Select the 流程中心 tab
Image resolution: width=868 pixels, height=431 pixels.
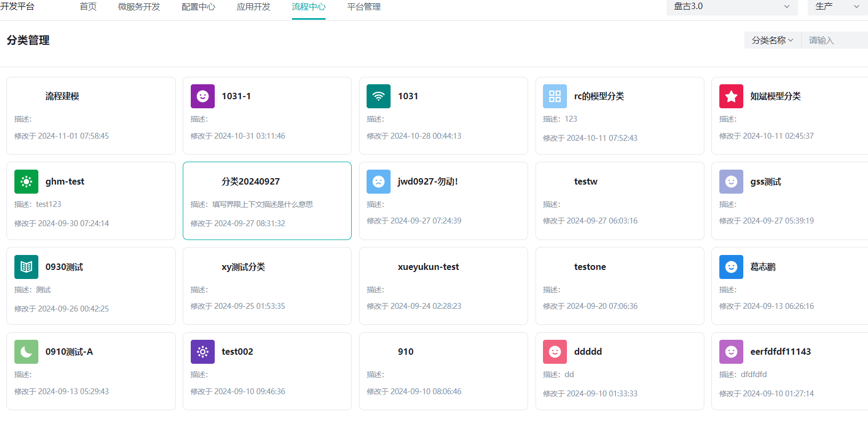coord(309,7)
